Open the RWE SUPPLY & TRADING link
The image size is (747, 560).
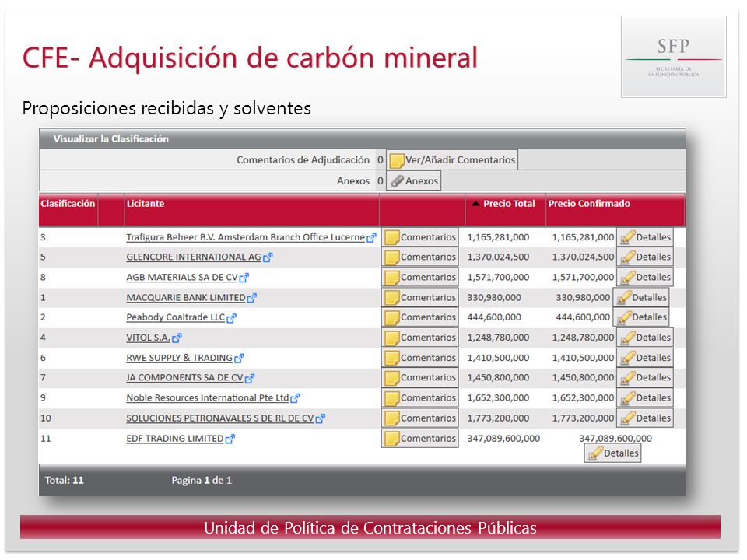tap(179, 358)
